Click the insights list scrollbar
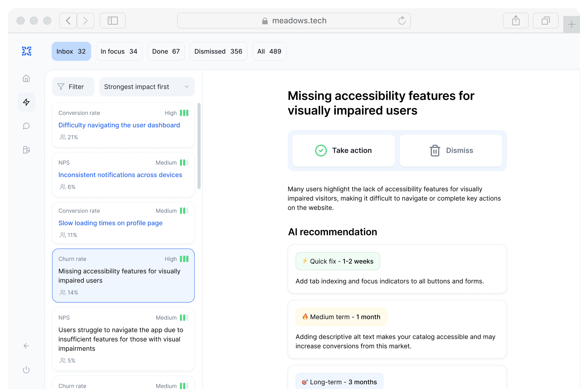This screenshot has width=588, height=389. (199, 146)
